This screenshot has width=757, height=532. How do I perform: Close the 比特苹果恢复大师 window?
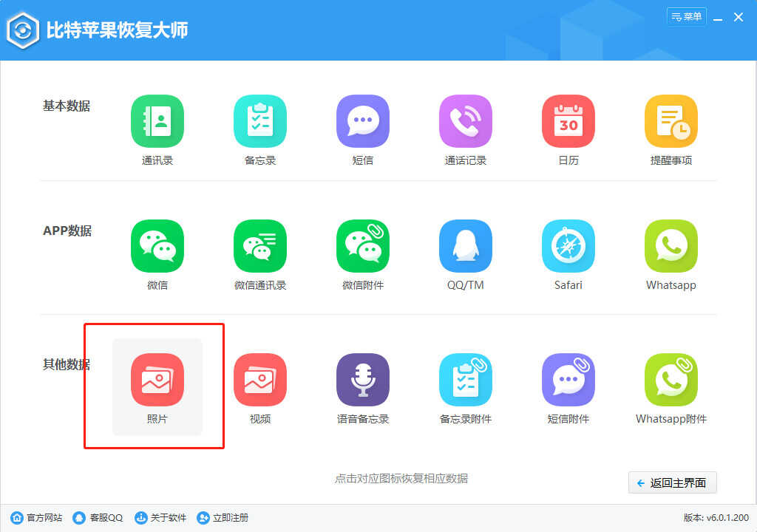(x=739, y=18)
